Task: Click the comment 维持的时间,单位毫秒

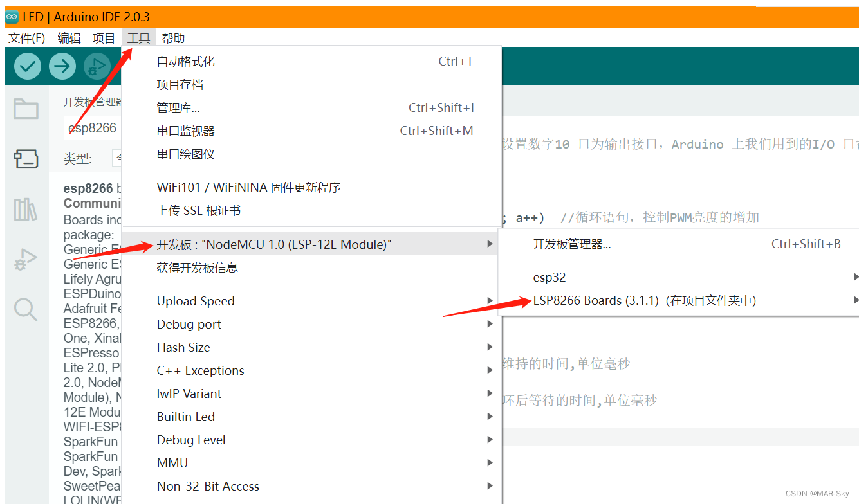Action: click(566, 364)
